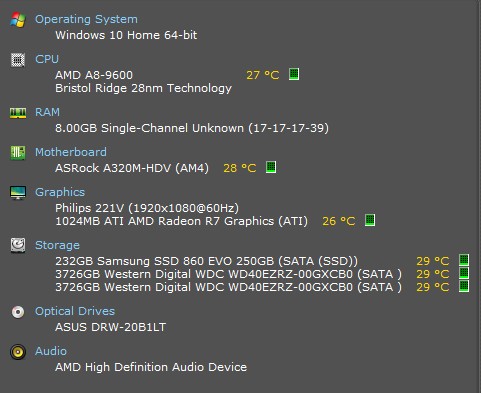Image resolution: width=481 pixels, height=393 pixels.
Task: Open the RAM section heading
Action: click(x=47, y=112)
